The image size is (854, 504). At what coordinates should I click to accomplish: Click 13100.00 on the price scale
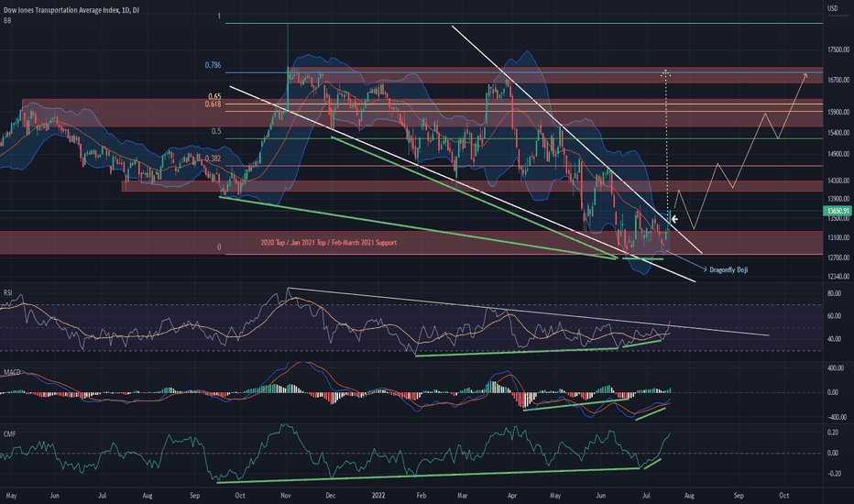pos(838,237)
